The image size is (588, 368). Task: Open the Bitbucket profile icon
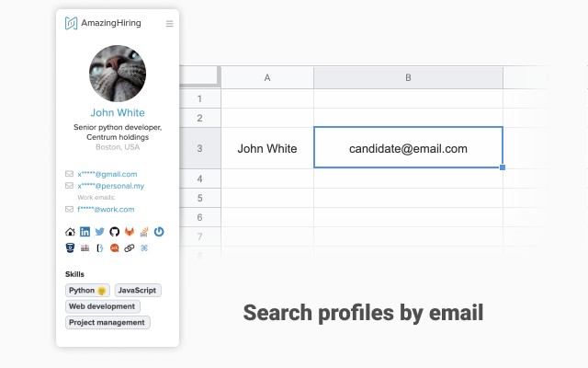pyautogui.click(x=71, y=247)
